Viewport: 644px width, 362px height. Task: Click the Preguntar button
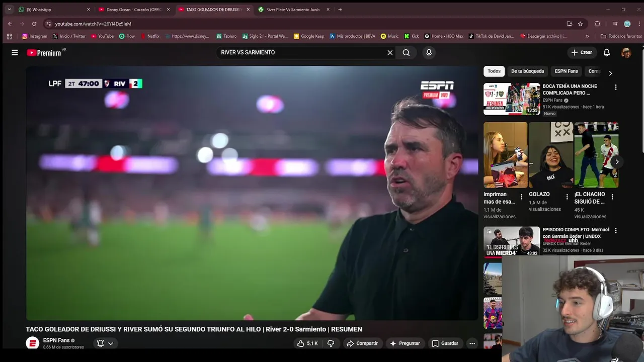[x=405, y=343]
